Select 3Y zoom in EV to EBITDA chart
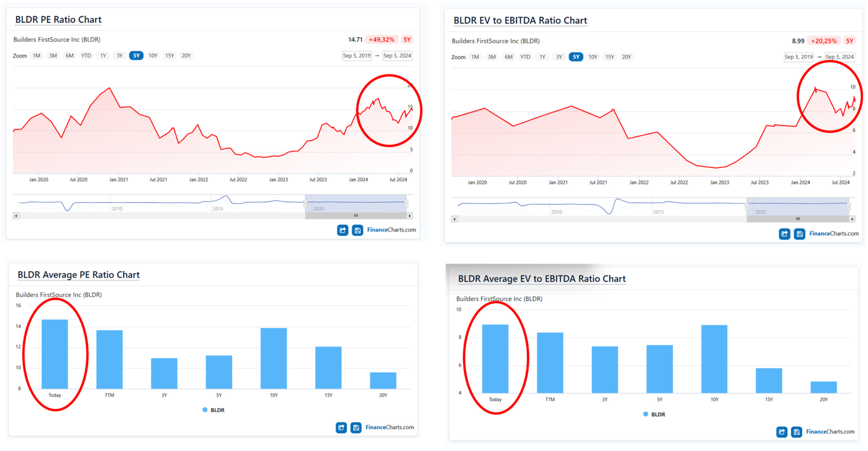Screen dimensions: 868x451 (x=559, y=57)
